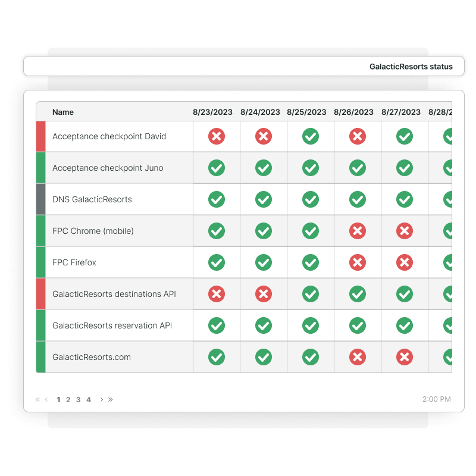Go to the next page arrow
Image resolution: width=476 pixels, height=476 pixels.
(102, 400)
